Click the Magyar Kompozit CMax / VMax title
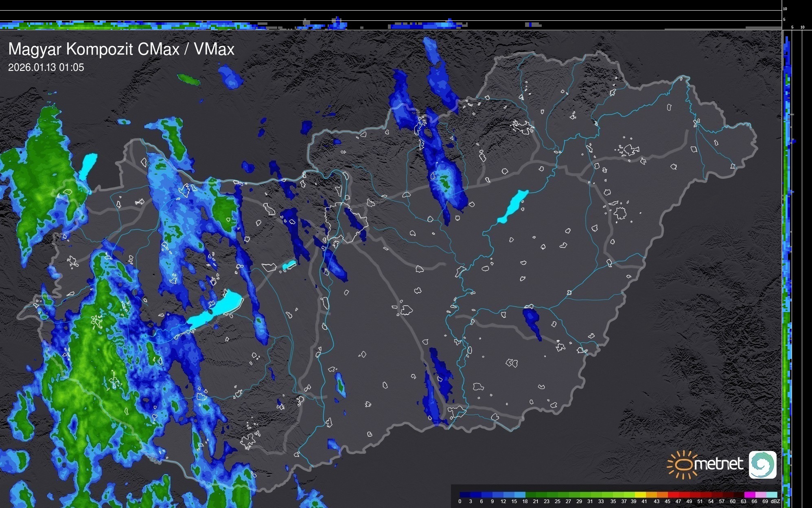 point(121,49)
